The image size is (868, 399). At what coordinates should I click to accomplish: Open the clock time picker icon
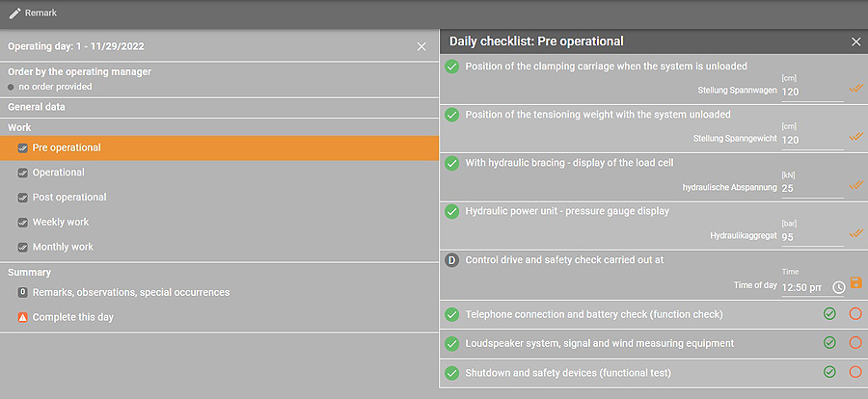839,286
